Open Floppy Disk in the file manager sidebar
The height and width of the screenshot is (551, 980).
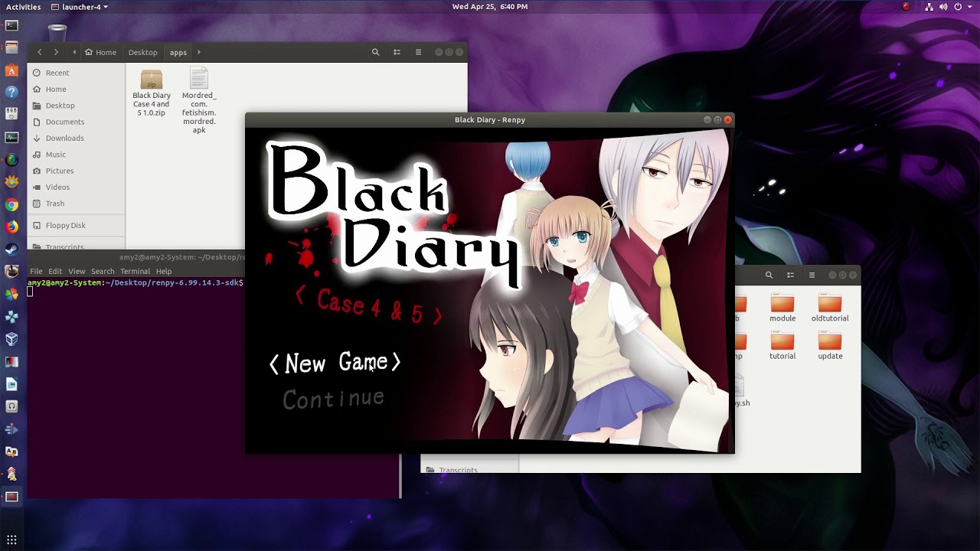tap(77, 225)
